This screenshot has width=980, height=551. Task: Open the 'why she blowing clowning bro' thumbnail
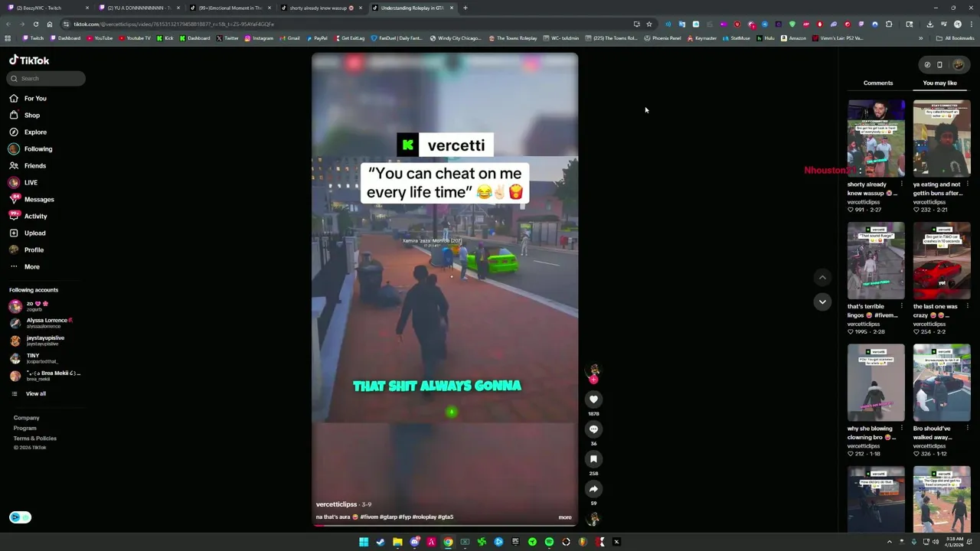coord(876,383)
